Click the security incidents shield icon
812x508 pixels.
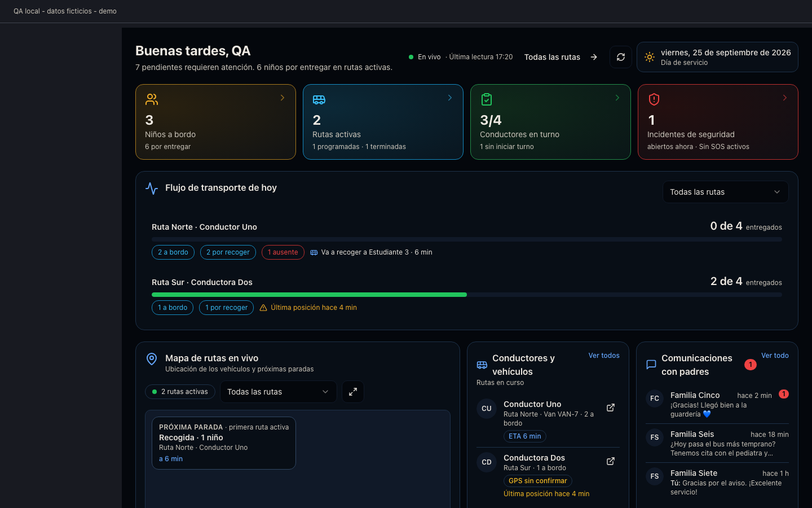click(x=654, y=99)
